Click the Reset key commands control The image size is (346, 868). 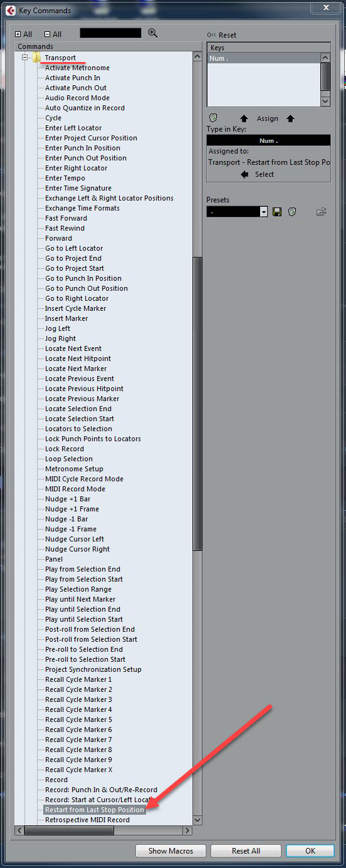tap(222, 35)
